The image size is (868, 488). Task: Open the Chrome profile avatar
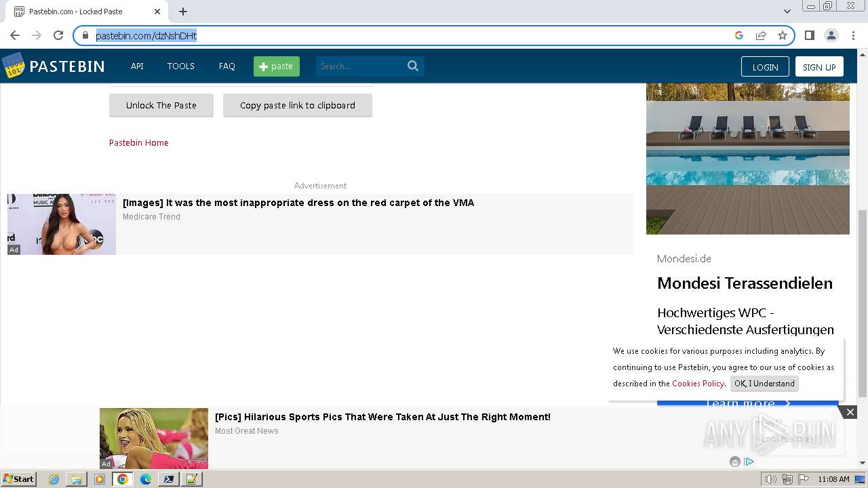(831, 35)
